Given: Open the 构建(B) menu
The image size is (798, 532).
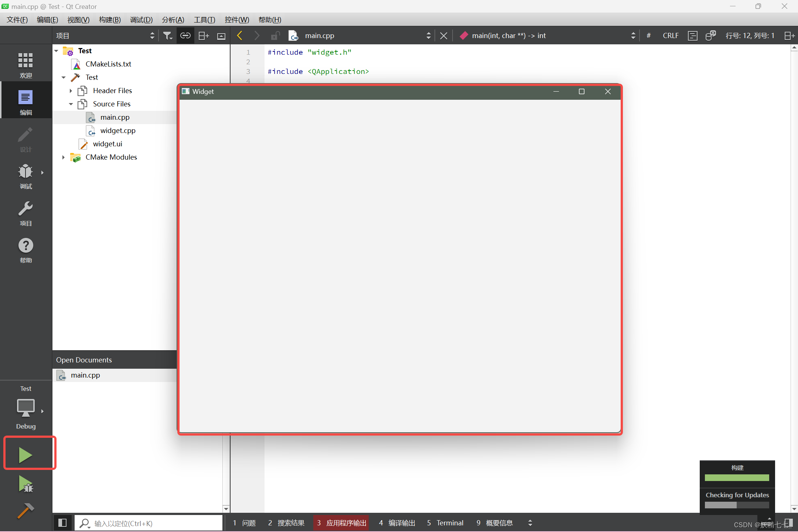Looking at the screenshot, I should [x=110, y=20].
